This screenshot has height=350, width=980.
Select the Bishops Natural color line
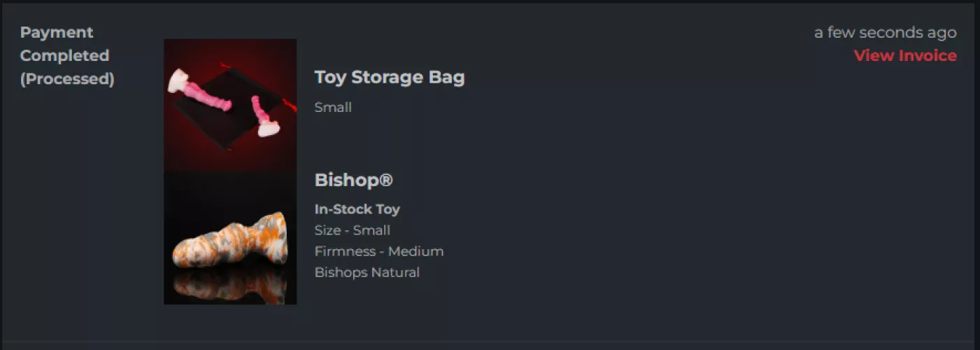click(x=367, y=272)
